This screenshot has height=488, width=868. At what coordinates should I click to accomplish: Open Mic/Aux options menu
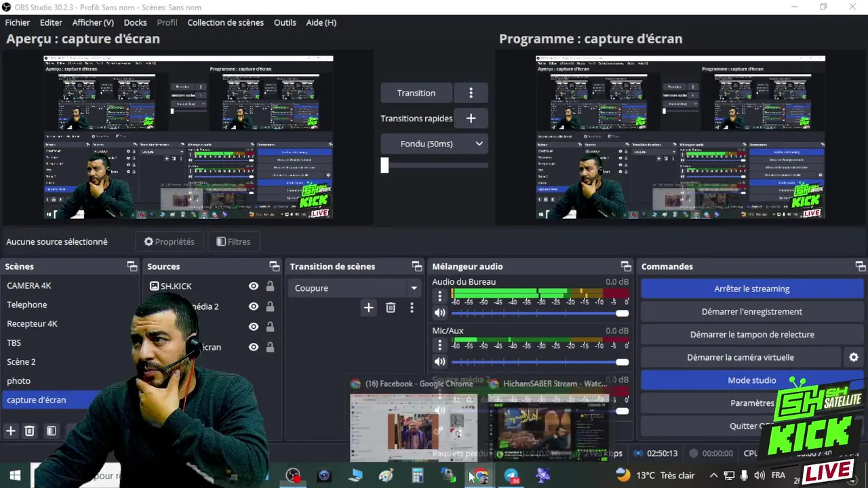click(439, 345)
